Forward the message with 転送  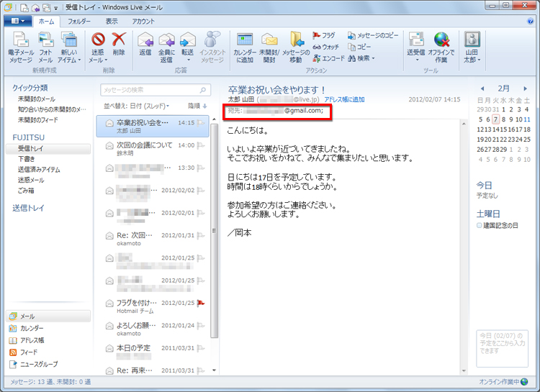point(188,47)
